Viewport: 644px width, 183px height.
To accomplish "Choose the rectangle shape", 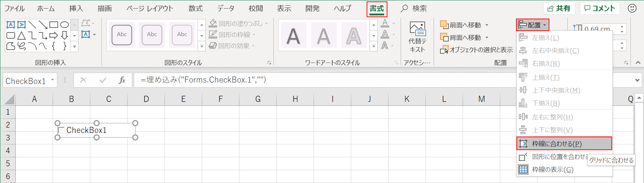I will [54, 25].
